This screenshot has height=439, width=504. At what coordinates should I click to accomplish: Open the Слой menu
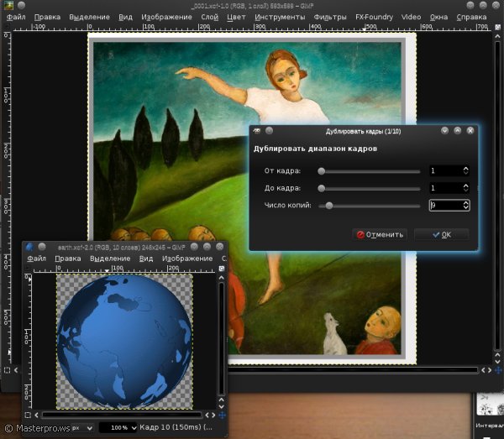pos(209,17)
